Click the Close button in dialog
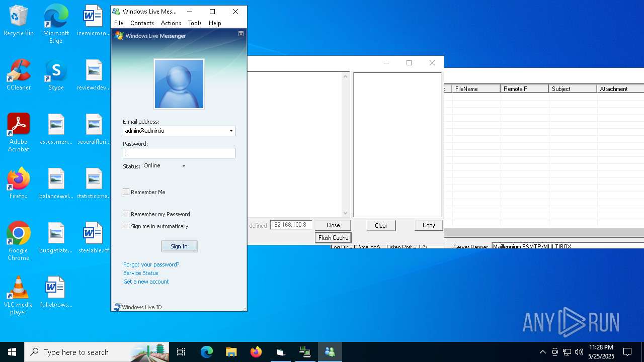Image resolution: width=644 pixels, height=362 pixels. 333,225
